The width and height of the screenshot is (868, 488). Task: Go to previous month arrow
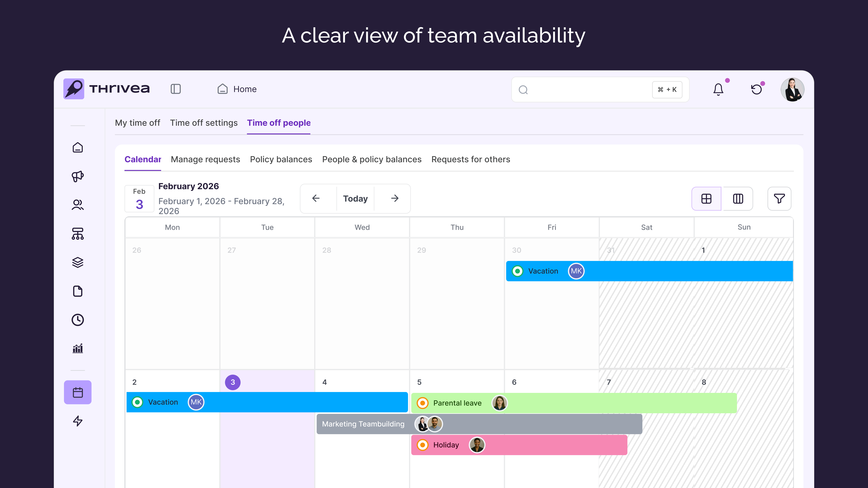pyautogui.click(x=316, y=198)
